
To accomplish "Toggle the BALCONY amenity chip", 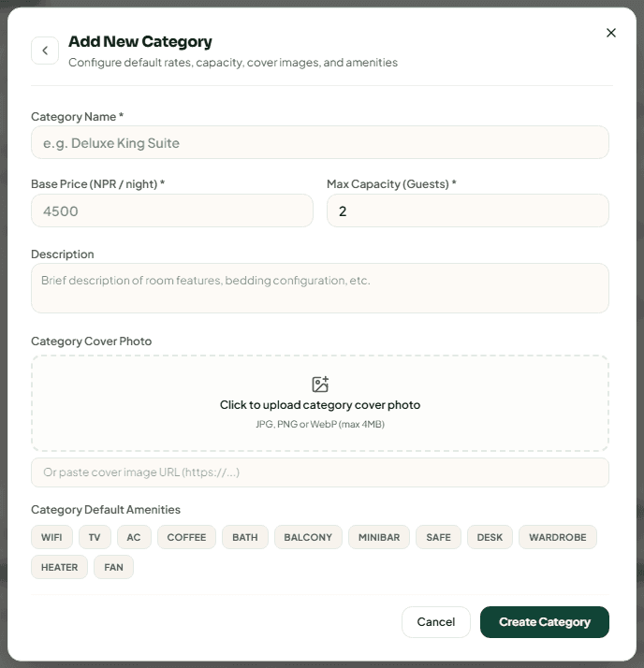I will 308,537.
